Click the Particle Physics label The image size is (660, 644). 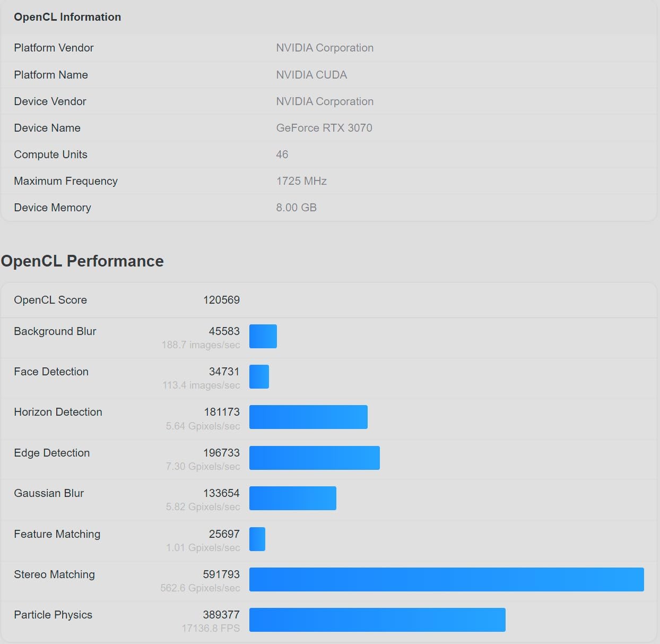pyautogui.click(x=53, y=615)
